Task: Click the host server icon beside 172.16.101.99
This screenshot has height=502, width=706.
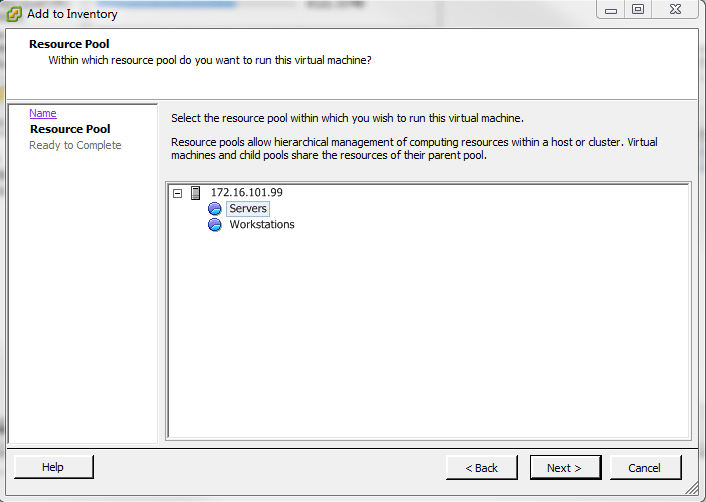Action: [x=195, y=192]
